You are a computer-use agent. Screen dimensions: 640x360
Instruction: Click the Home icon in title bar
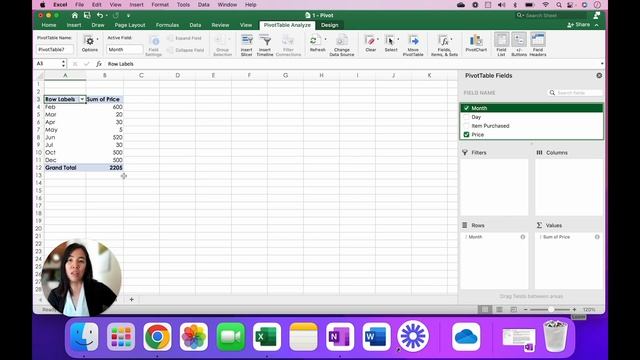point(74,16)
